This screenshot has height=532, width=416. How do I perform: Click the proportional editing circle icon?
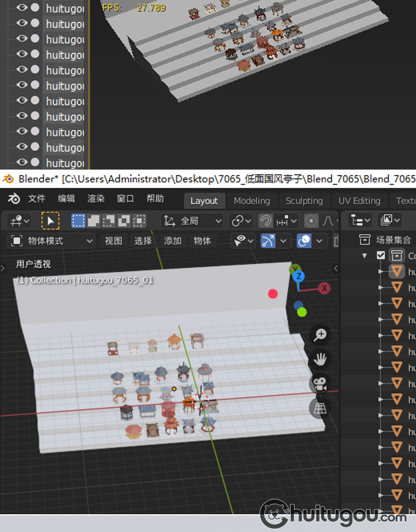click(311, 221)
